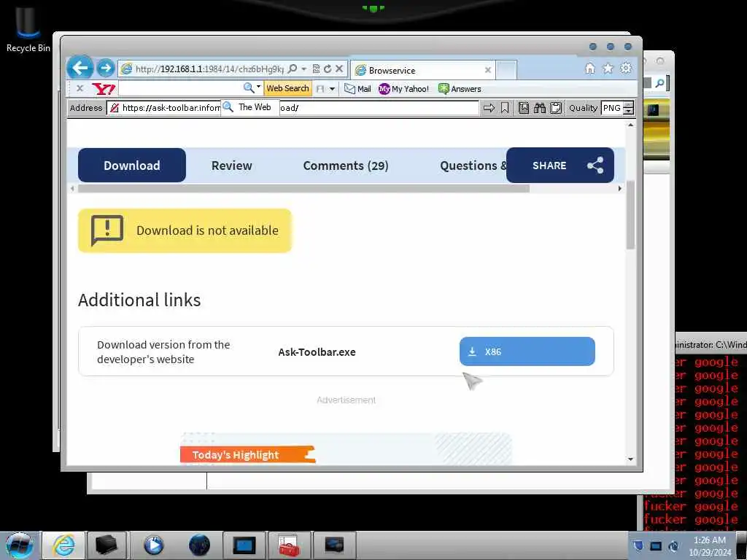The height and width of the screenshot is (560, 747).
Task: Click the blue-screen monitor taskbar icon
Action: coord(244,545)
